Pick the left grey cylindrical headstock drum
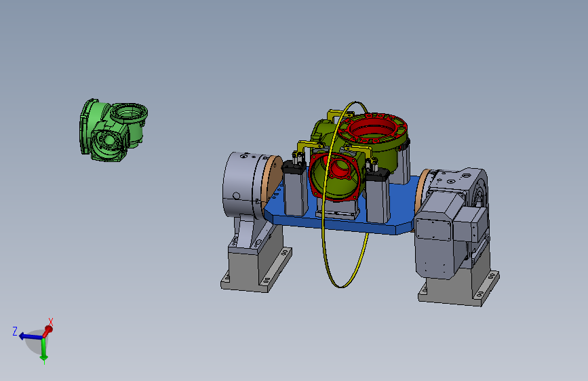Screen dimensions: 588x381 coord(242,184)
